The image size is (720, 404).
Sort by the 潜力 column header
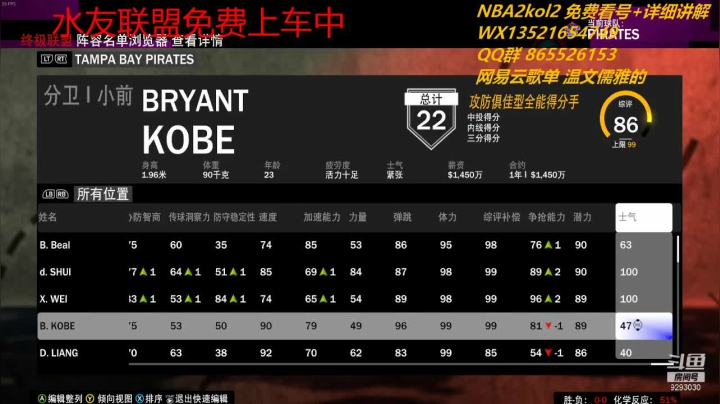tap(582, 217)
